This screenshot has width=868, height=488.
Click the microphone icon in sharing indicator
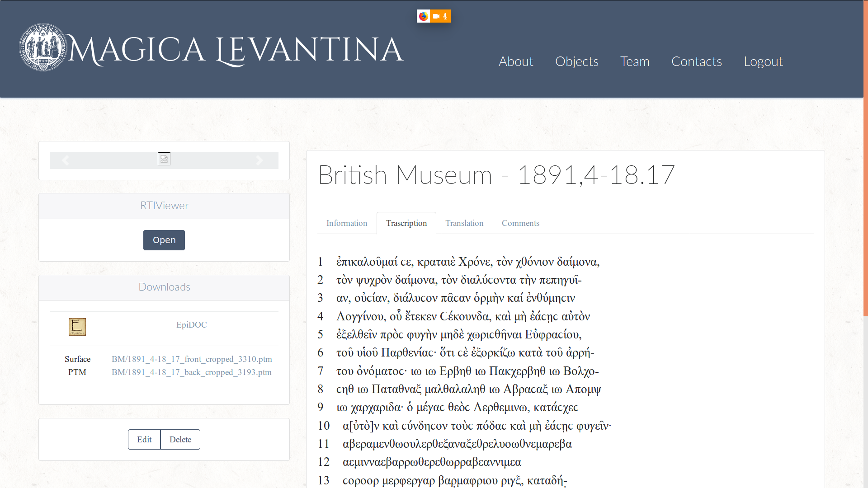pos(445,16)
